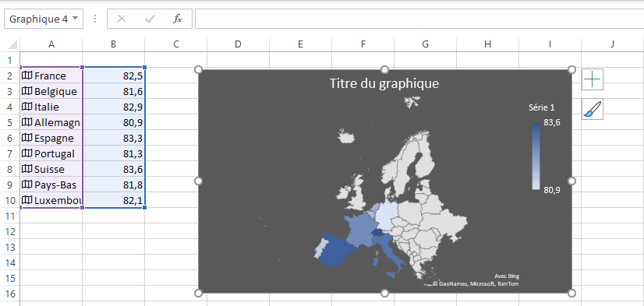This screenshot has height=306, width=644.
Task: Select cell B6 containing 83,3
Action: tap(113, 138)
